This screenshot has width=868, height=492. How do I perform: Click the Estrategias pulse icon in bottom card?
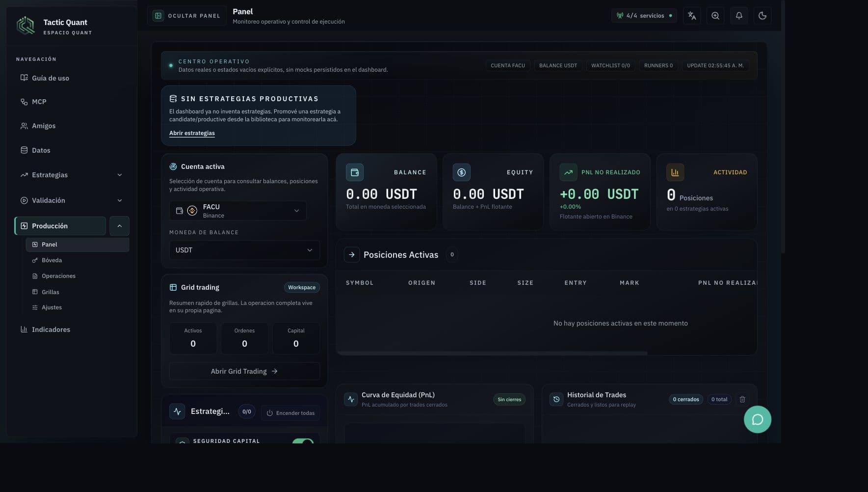coord(177,411)
